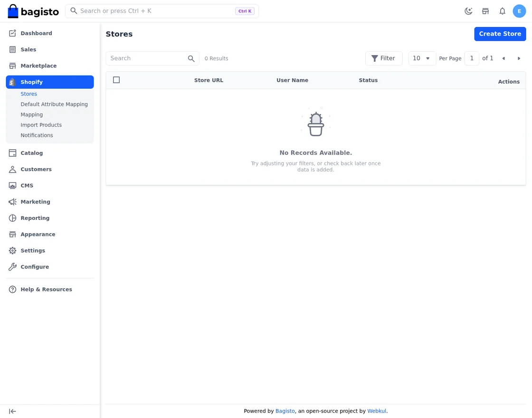The image size is (532, 418).
Task: Sort by User Name column
Action: click(293, 80)
